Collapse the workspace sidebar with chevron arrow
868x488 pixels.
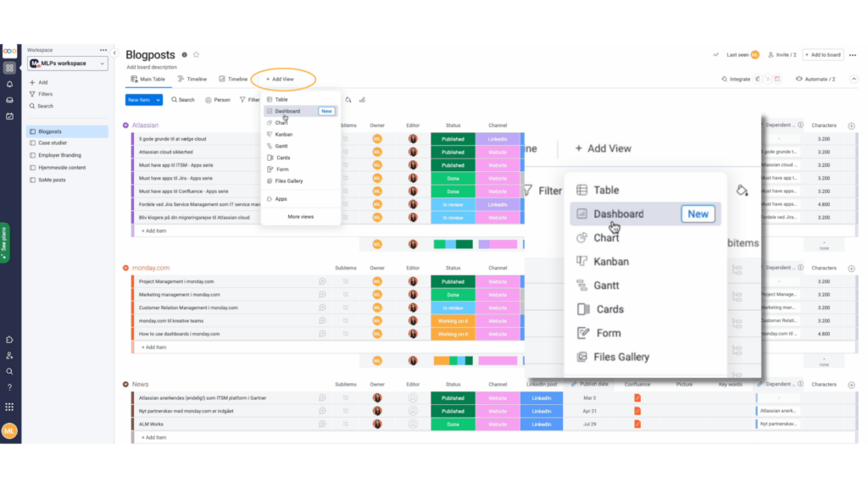[x=114, y=53]
